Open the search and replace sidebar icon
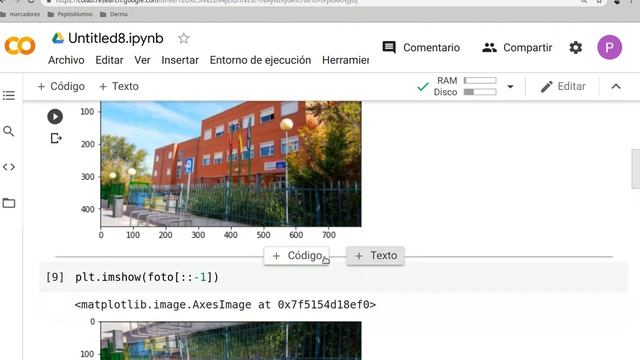 coord(9,131)
